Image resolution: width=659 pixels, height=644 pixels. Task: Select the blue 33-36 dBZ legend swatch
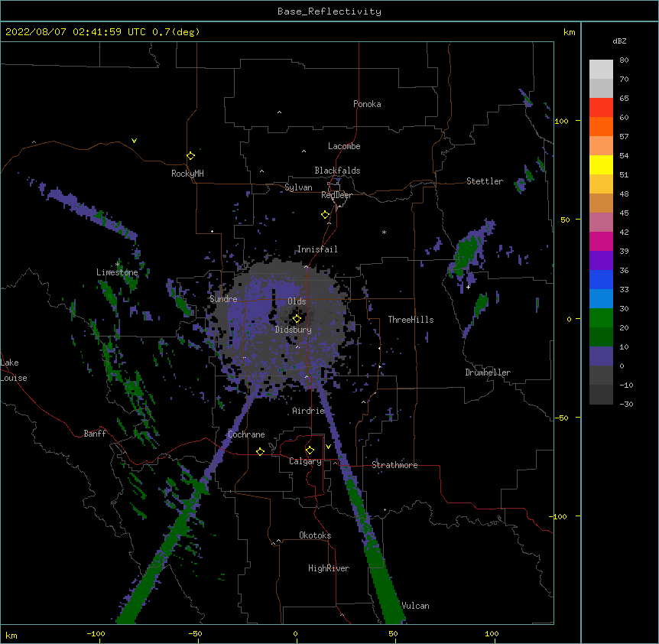pyautogui.click(x=601, y=279)
